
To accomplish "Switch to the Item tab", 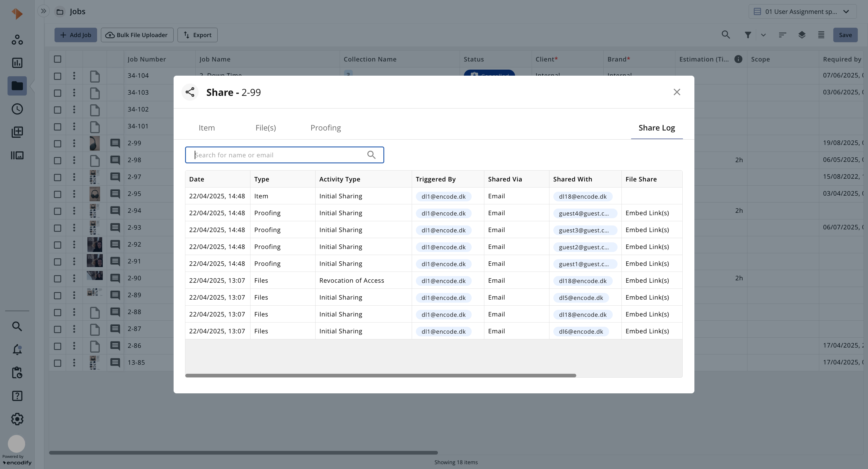I will (206, 128).
